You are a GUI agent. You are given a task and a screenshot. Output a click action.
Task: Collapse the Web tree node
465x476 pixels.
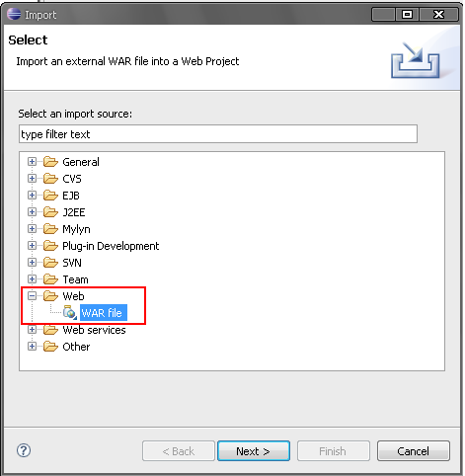coord(32,295)
